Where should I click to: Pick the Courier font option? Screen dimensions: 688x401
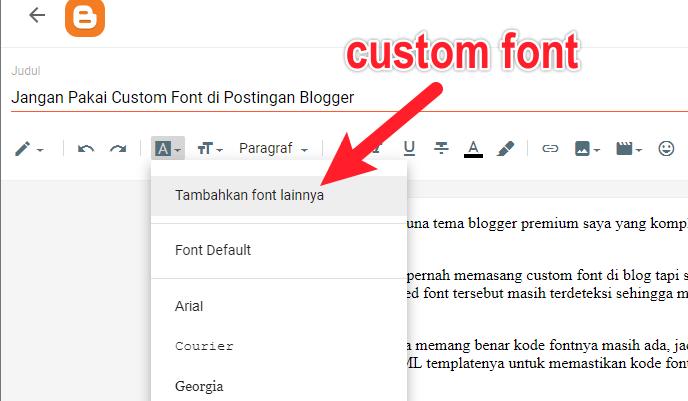coord(204,346)
